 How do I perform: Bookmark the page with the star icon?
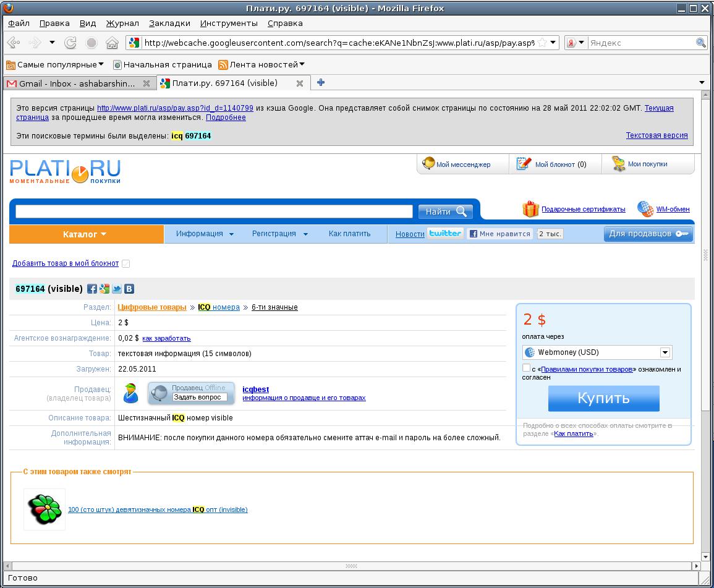point(542,43)
